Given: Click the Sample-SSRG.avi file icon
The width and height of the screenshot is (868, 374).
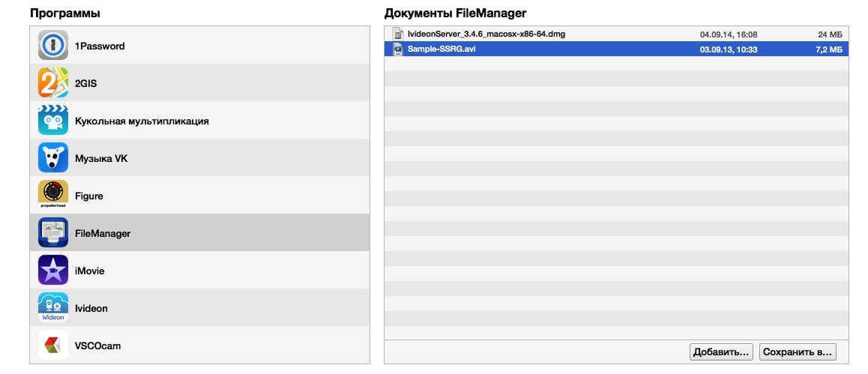Looking at the screenshot, I should pos(399,49).
